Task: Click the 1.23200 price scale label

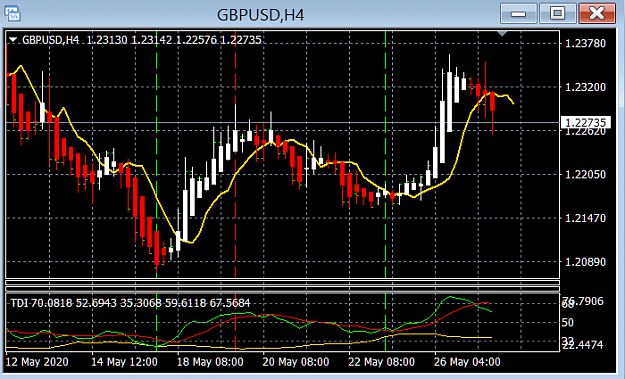Action: (585, 87)
